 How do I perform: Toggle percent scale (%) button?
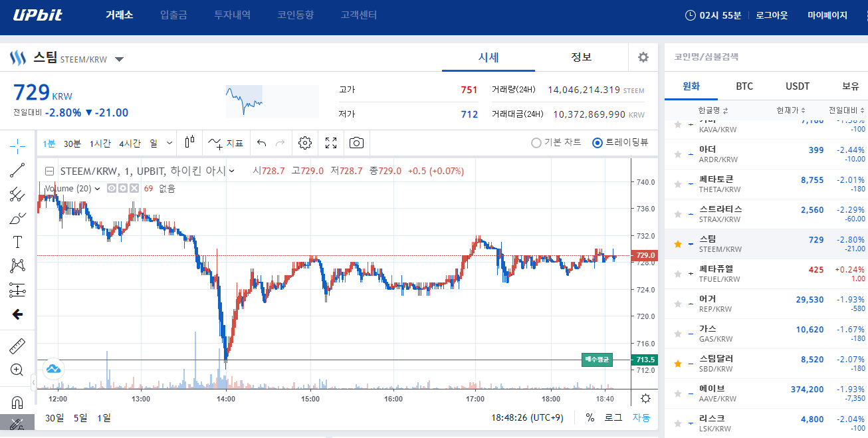[x=590, y=418]
